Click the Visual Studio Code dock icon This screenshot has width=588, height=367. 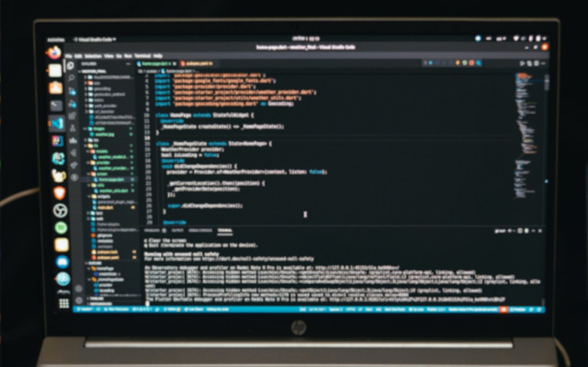tap(56, 123)
